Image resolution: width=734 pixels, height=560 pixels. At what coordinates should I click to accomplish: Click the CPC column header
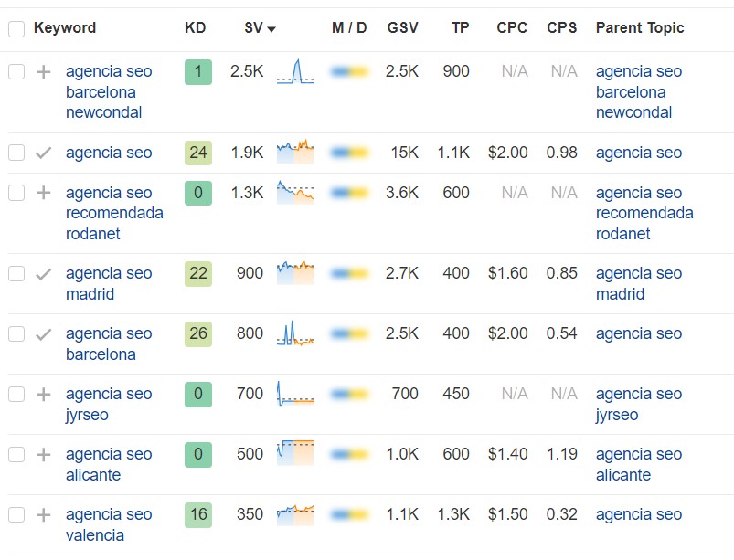[512, 27]
